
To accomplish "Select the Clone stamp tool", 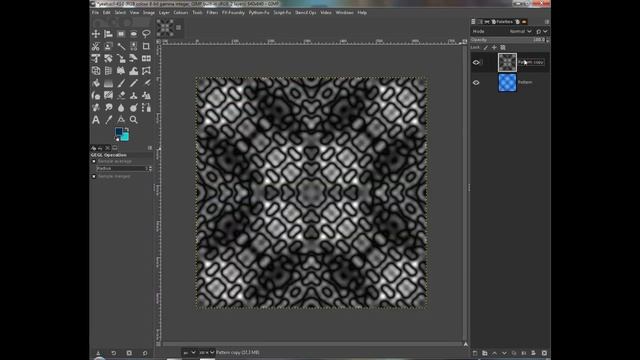I will [x=133, y=96].
